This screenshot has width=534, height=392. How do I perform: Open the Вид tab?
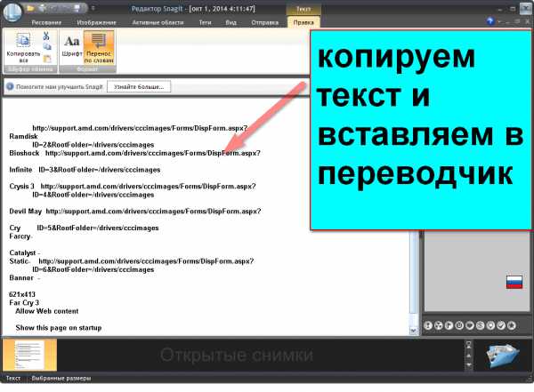pos(231,22)
